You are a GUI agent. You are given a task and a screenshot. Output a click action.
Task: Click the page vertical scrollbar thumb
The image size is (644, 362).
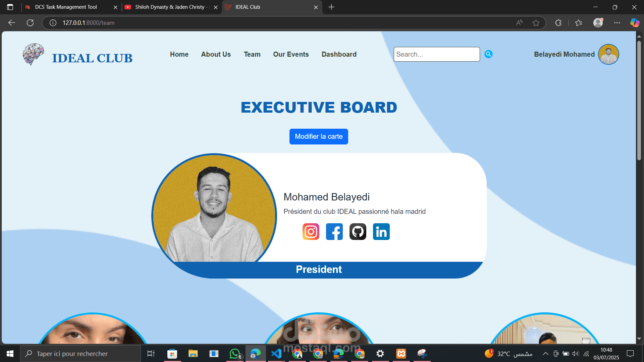[x=639, y=101]
